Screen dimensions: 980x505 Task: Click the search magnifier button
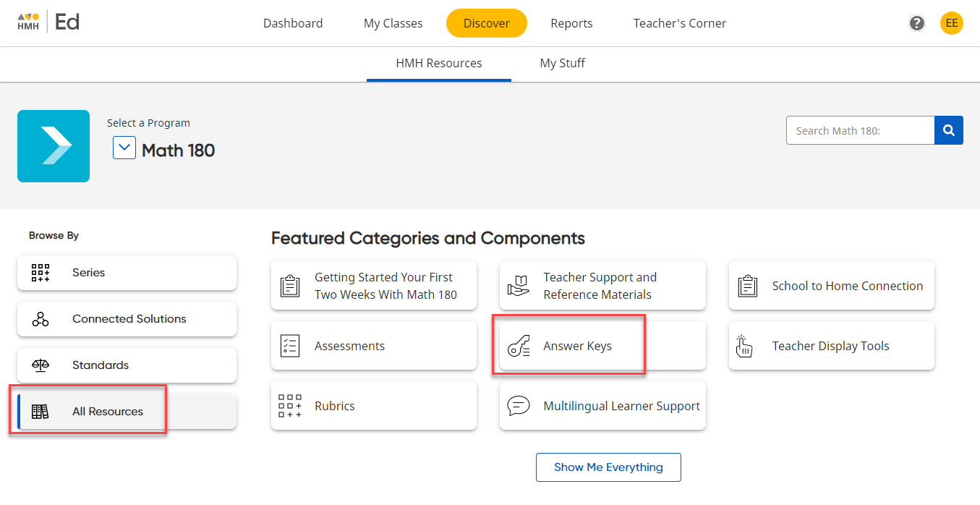coord(948,130)
